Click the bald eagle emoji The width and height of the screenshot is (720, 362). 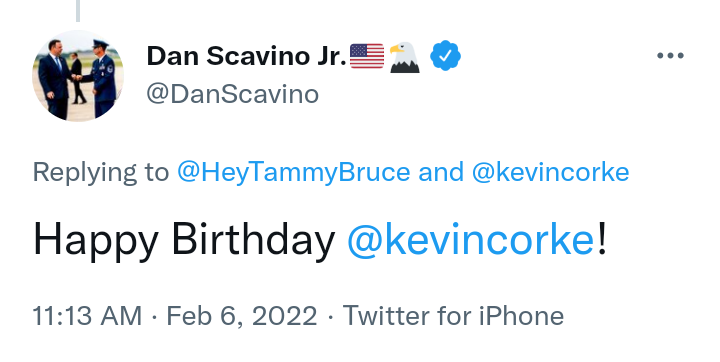click(405, 57)
